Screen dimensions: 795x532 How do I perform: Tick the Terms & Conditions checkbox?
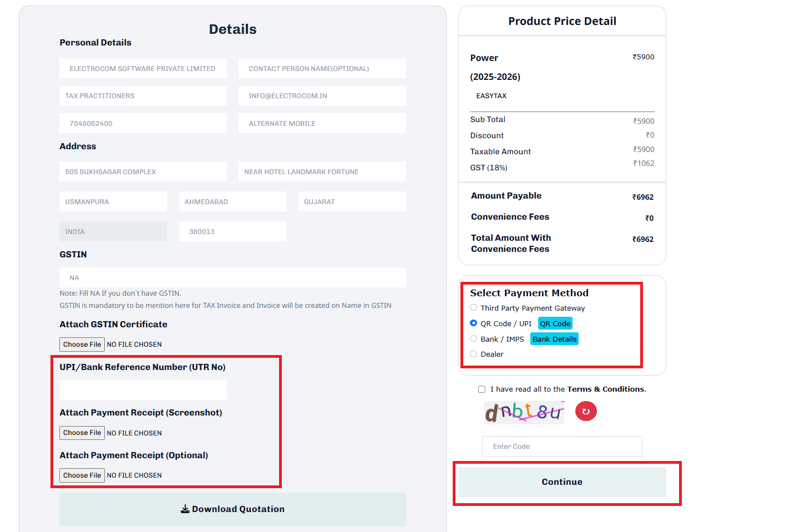click(x=482, y=389)
